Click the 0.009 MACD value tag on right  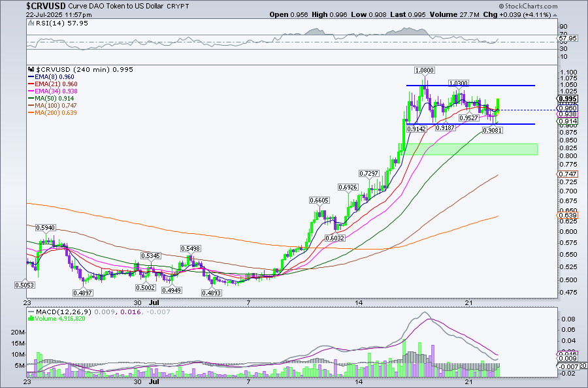tap(567, 359)
